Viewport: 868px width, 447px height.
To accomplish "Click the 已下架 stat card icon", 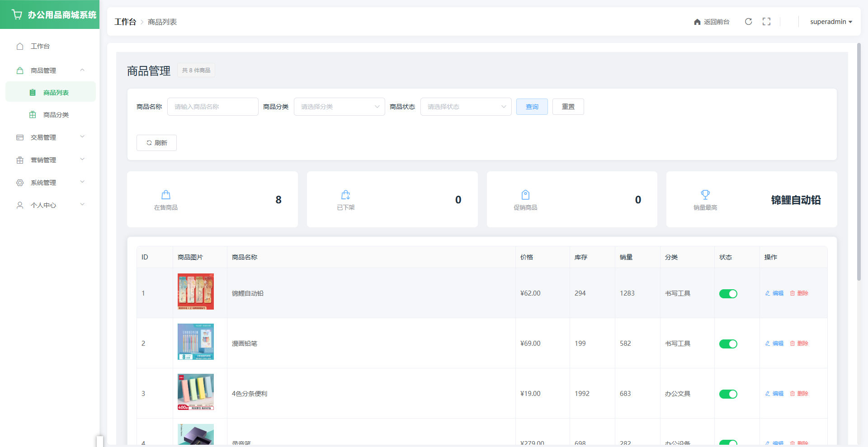I will tap(345, 195).
